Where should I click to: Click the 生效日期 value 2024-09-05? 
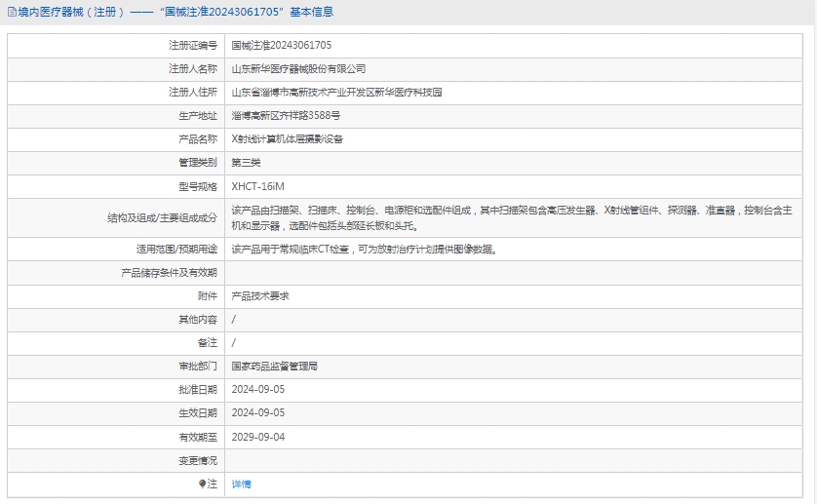pos(257,413)
